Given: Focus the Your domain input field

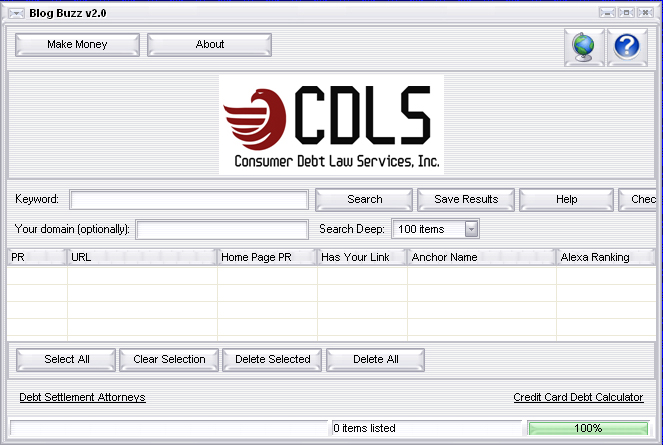Looking at the screenshot, I should tap(222, 230).
